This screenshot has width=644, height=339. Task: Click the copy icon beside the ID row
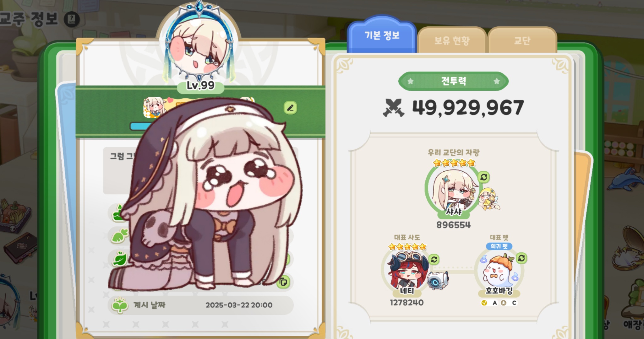tap(283, 282)
